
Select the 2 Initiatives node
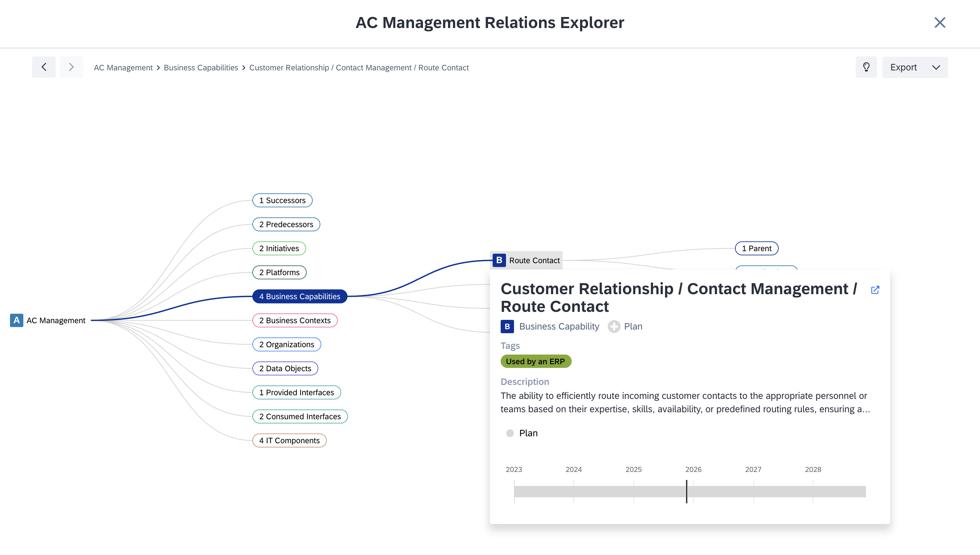pos(279,248)
